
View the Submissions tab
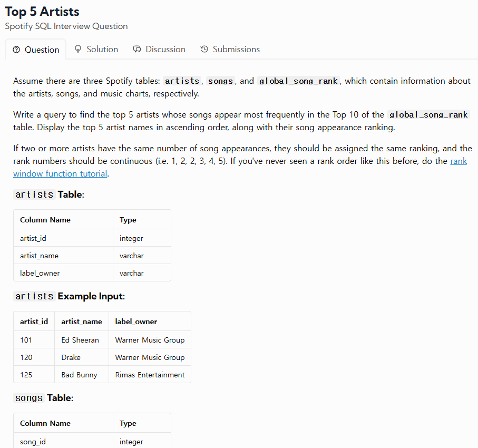tap(230, 50)
